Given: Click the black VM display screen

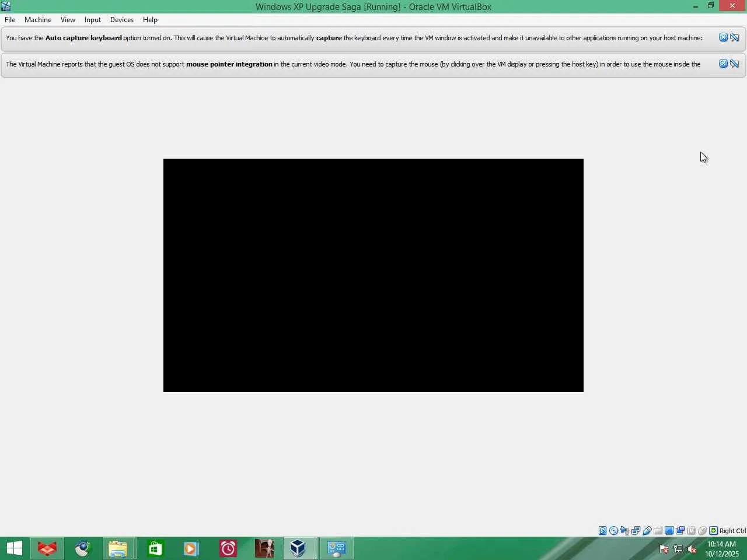Looking at the screenshot, I should pyautogui.click(x=373, y=275).
